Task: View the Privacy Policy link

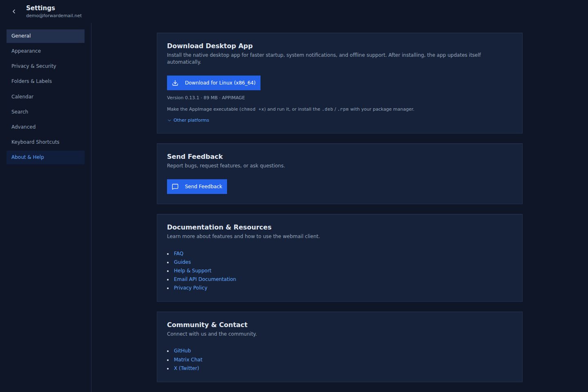Action: [190, 288]
